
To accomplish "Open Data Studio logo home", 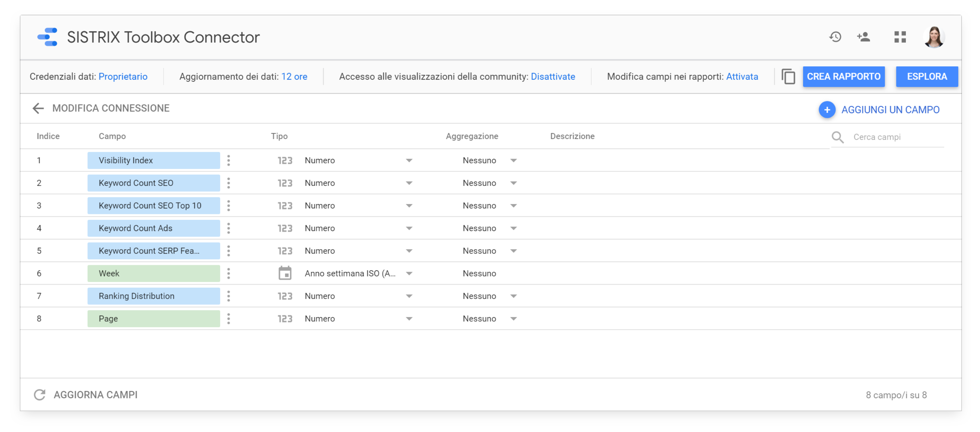I will [x=47, y=37].
